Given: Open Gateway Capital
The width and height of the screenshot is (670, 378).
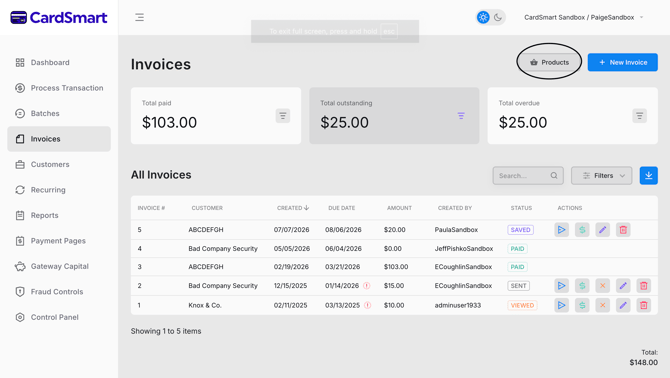Looking at the screenshot, I should coord(59,266).
